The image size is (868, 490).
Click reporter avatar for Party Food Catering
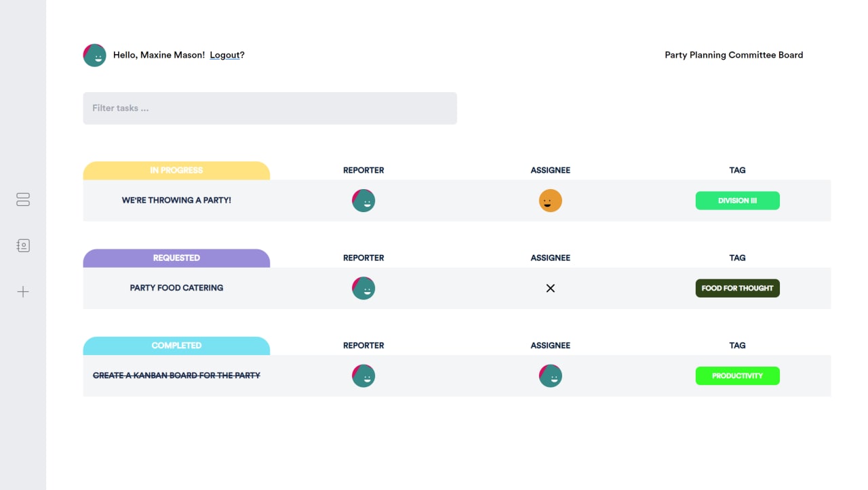tap(363, 288)
